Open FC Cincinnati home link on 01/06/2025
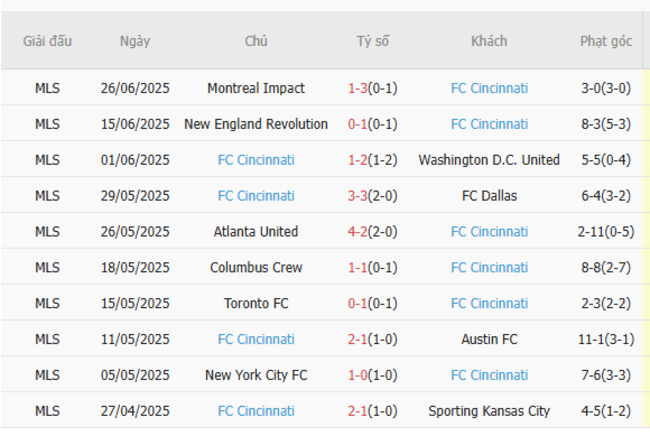The height and width of the screenshot is (436, 650). (256, 160)
